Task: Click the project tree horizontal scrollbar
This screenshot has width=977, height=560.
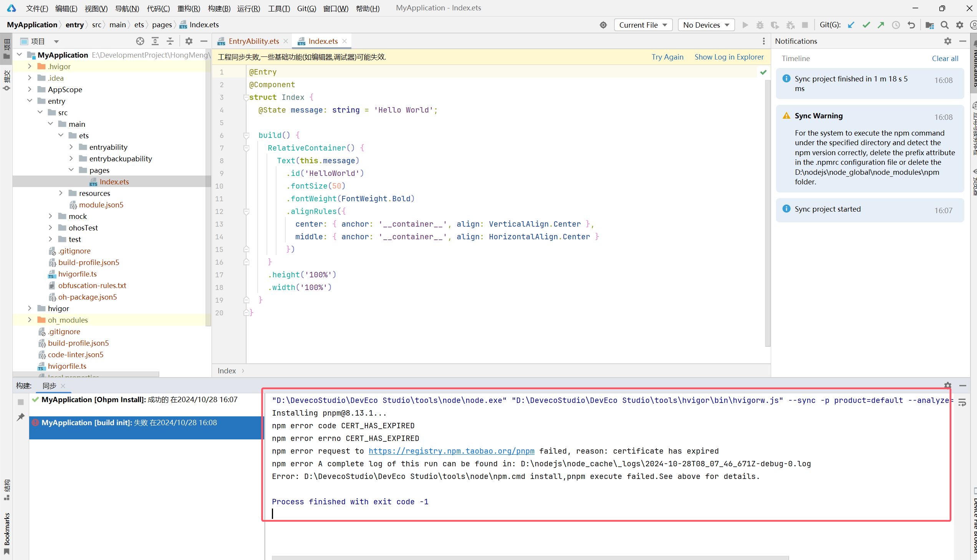Action: pos(86,374)
